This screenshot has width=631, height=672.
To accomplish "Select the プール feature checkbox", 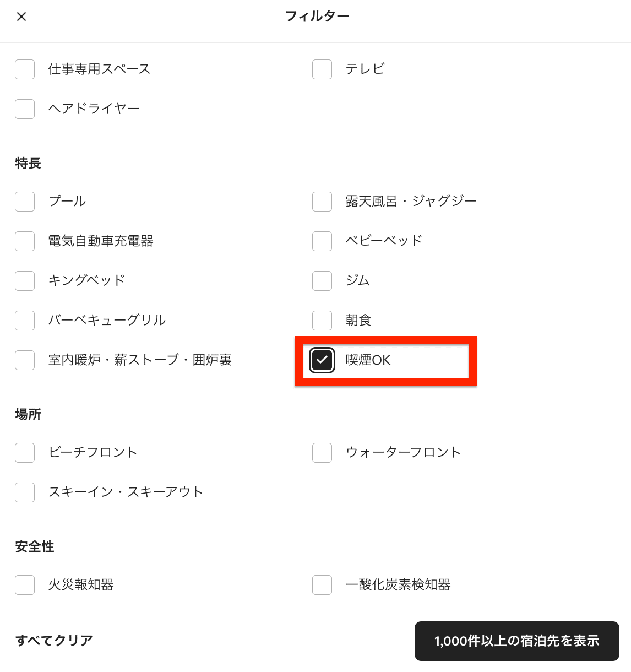I will click(x=25, y=202).
